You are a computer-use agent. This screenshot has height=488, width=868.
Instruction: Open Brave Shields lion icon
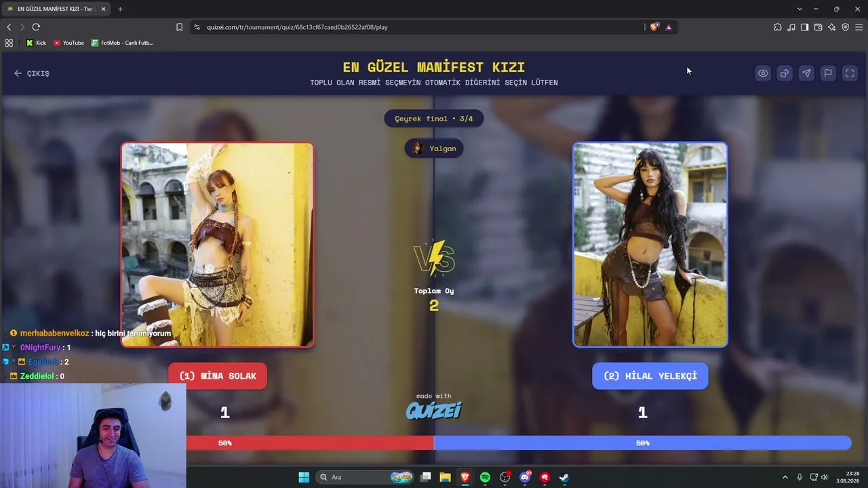654,27
